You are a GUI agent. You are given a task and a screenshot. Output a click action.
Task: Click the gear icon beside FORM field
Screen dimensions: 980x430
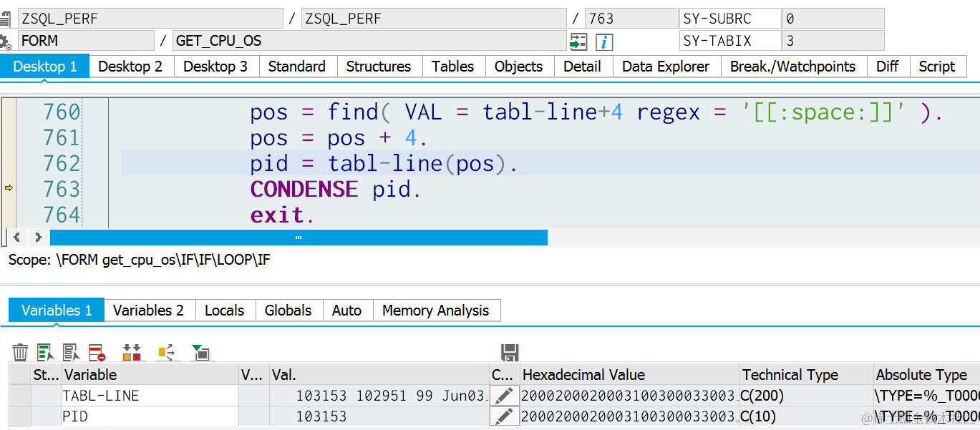[x=5, y=41]
